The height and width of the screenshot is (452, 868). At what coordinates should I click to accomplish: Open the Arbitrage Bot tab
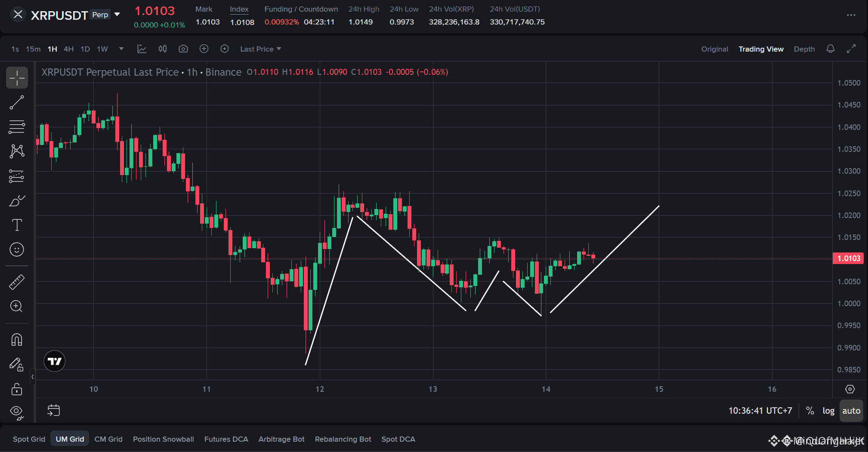click(x=281, y=439)
